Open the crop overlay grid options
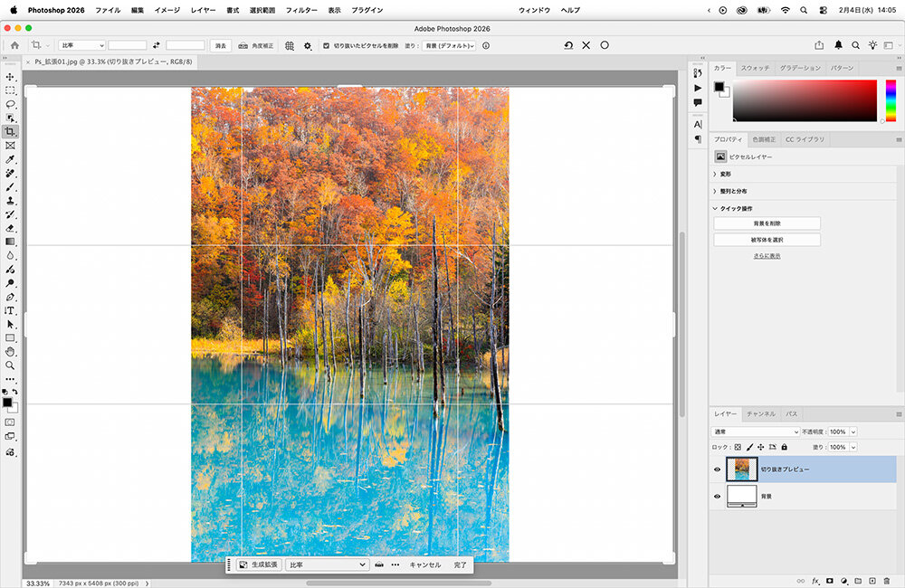Screen dimensions: 905x588 coord(290,45)
